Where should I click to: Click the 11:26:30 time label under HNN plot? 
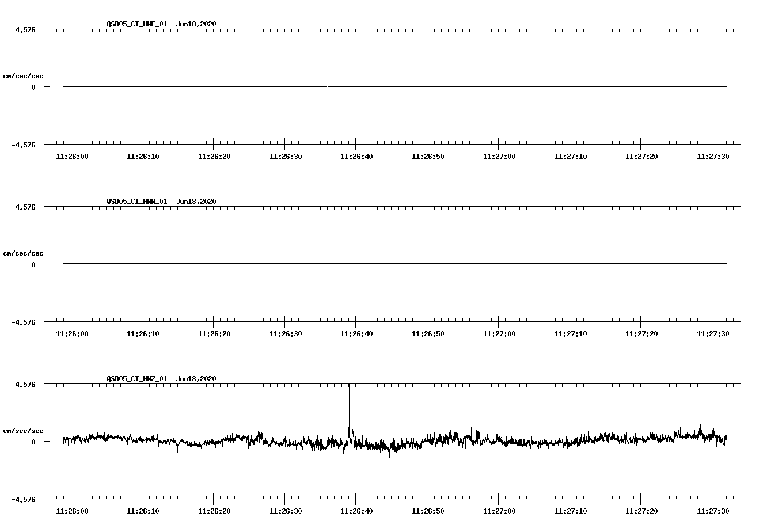pos(286,333)
